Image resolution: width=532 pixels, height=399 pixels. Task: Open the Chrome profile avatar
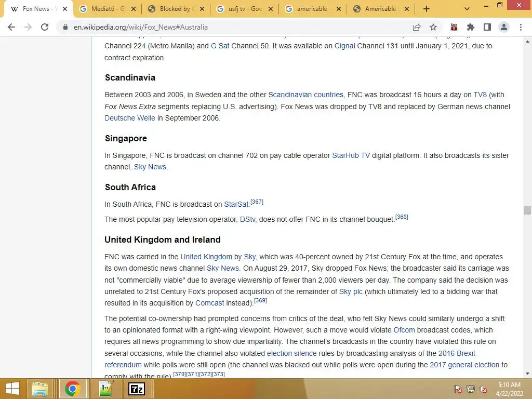pos(504,27)
